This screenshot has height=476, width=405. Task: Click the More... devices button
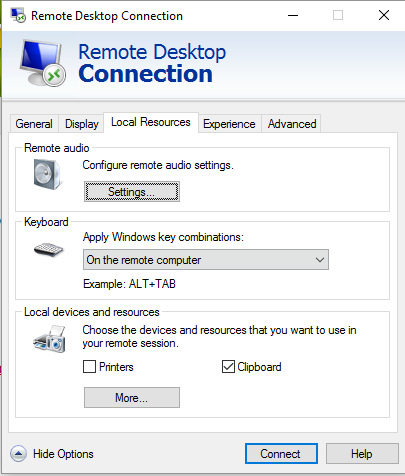coord(132,397)
